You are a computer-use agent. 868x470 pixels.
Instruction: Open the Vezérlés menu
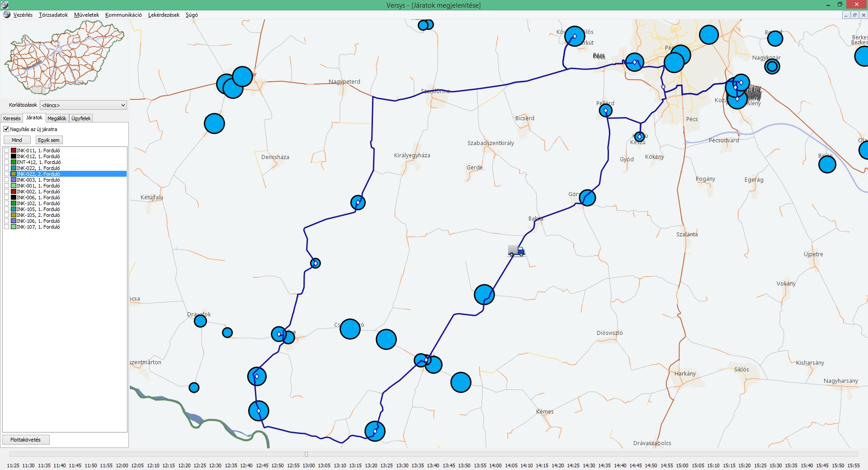[23, 15]
